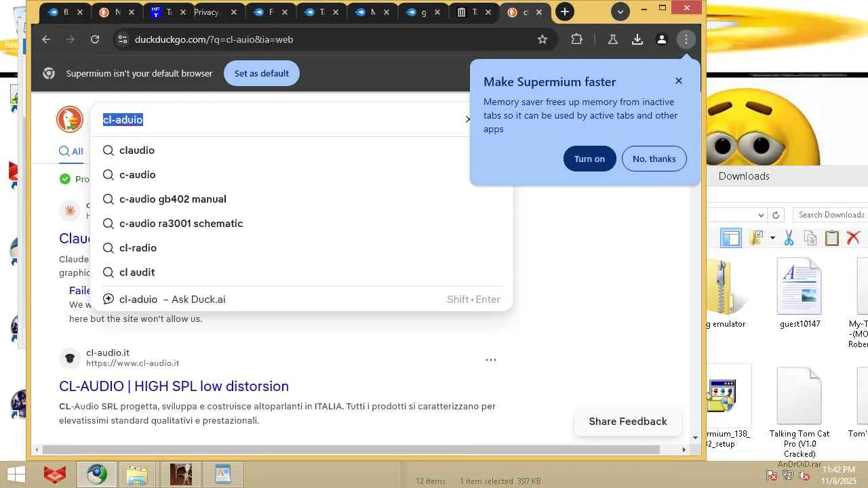Viewport: 868px width, 488px height.
Task: Open the muted volume icon in tray
Action: coord(804,475)
